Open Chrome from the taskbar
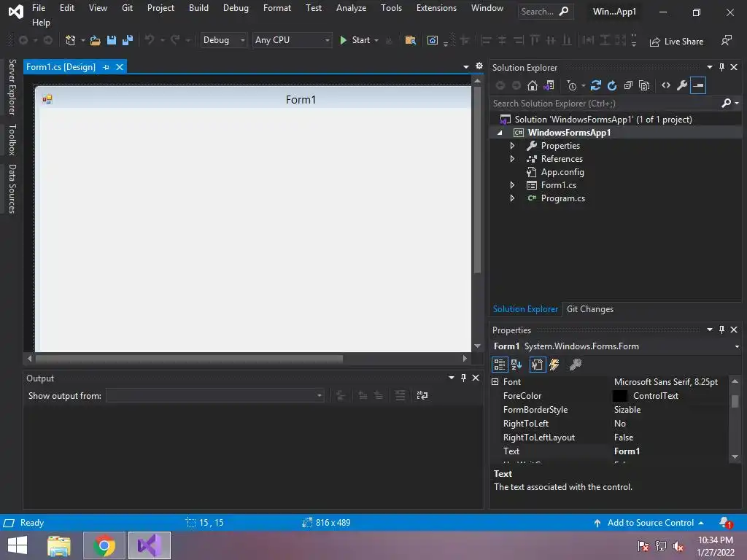Viewport: 747px width, 560px height. pos(104,545)
